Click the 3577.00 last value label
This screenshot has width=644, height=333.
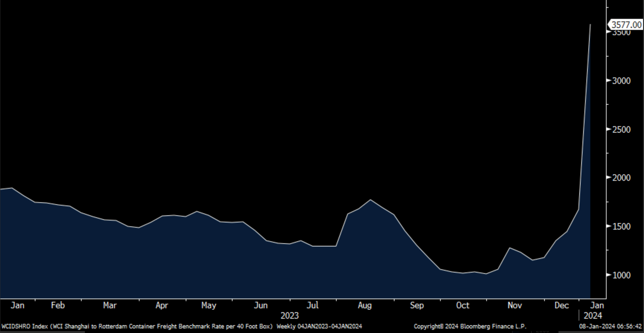tap(626, 25)
